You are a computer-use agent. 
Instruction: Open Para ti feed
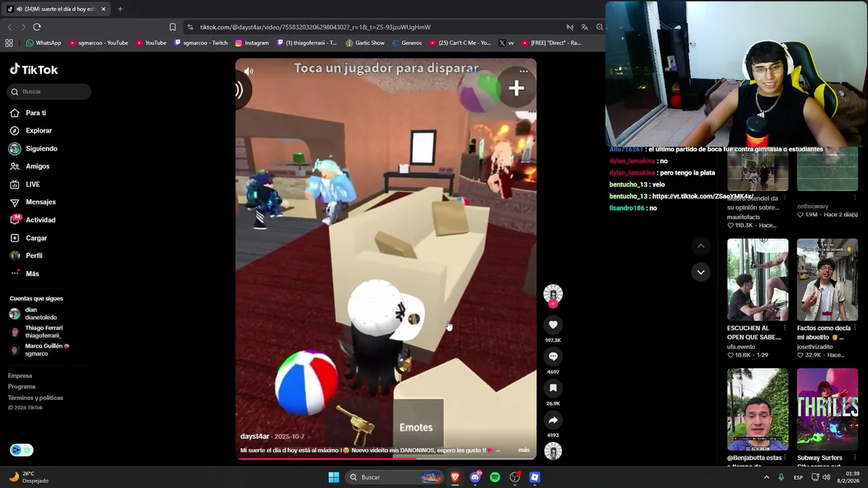[x=28, y=113]
